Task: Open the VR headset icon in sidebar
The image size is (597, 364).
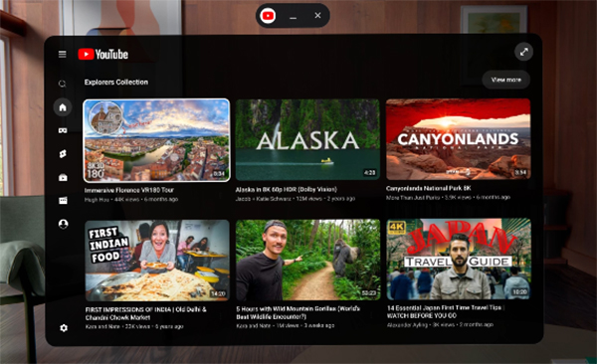Action: [x=63, y=130]
